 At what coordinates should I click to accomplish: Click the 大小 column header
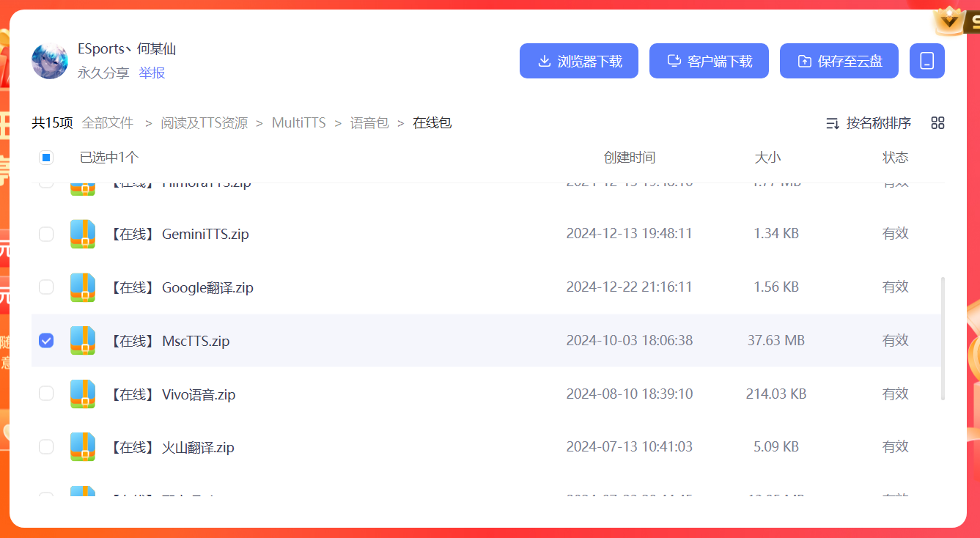click(768, 158)
